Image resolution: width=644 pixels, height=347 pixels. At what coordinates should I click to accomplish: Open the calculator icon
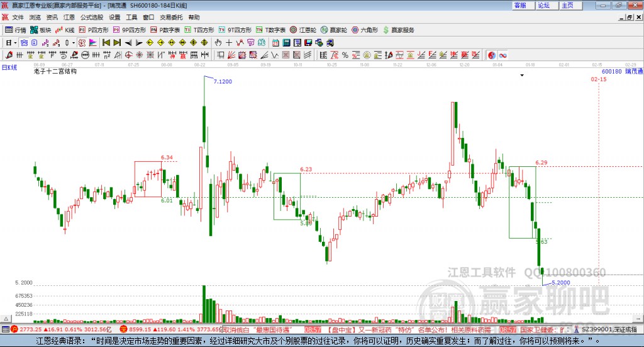click(286, 43)
